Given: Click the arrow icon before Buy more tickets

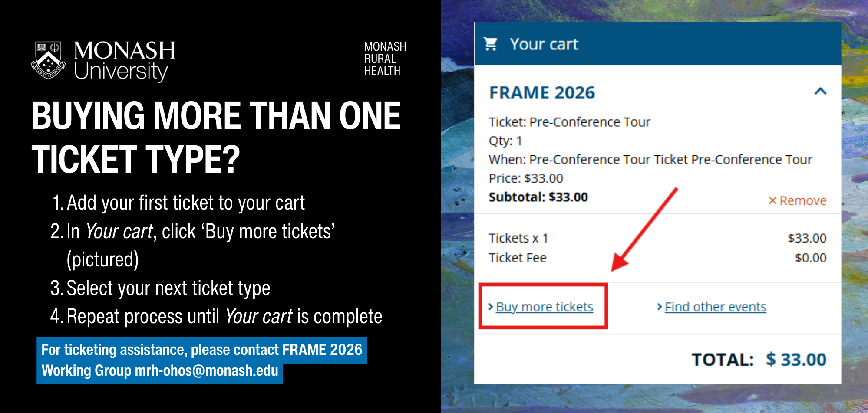Looking at the screenshot, I should click(491, 307).
